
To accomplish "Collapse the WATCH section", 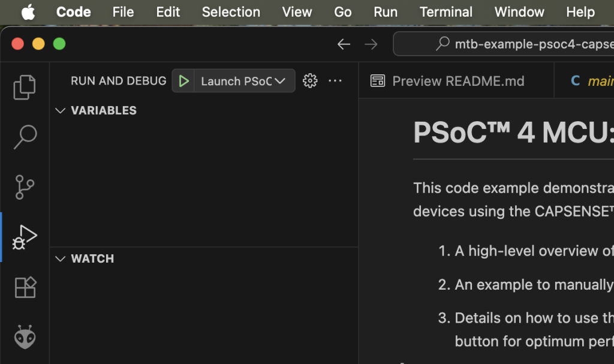I will [x=61, y=258].
